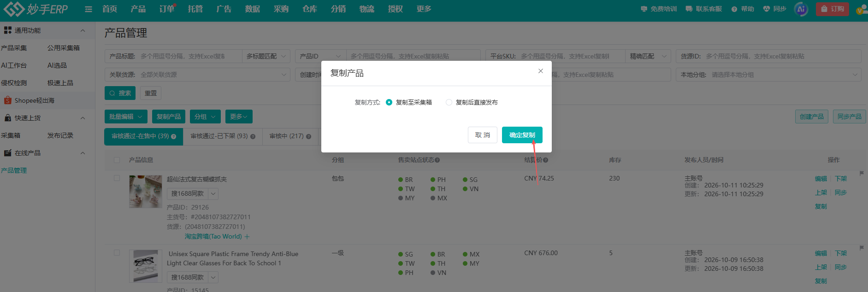This screenshot has width=868, height=292.
Task: Open the 分组 dropdown button
Action: point(205,117)
